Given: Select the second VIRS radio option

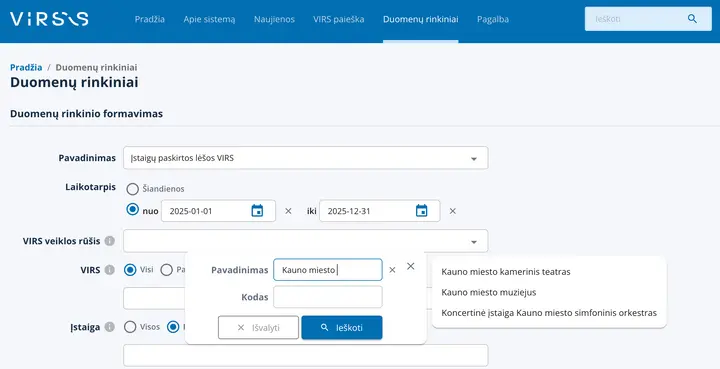Looking at the screenshot, I should click(x=166, y=270).
